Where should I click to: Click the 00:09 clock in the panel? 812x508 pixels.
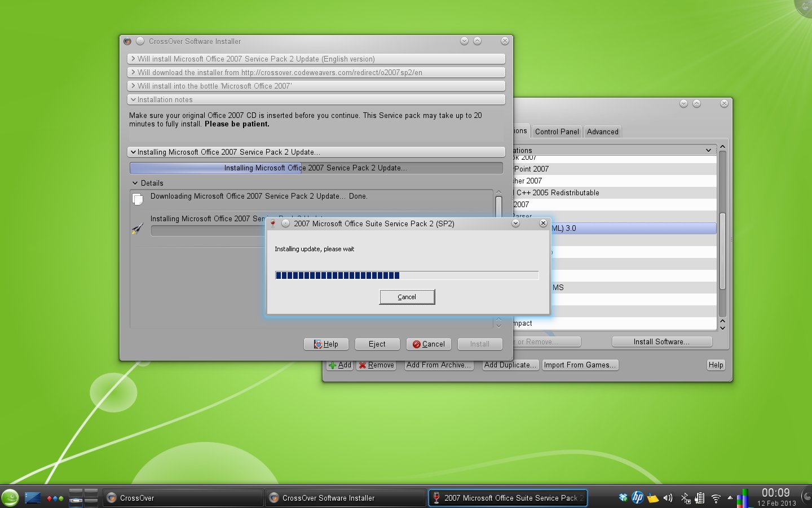point(776,493)
